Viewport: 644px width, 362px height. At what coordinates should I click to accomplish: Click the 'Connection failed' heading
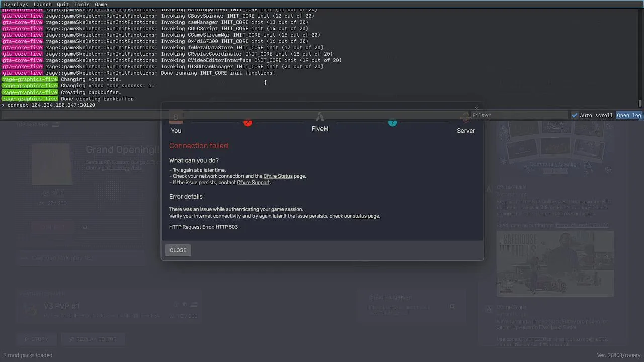[x=198, y=146]
